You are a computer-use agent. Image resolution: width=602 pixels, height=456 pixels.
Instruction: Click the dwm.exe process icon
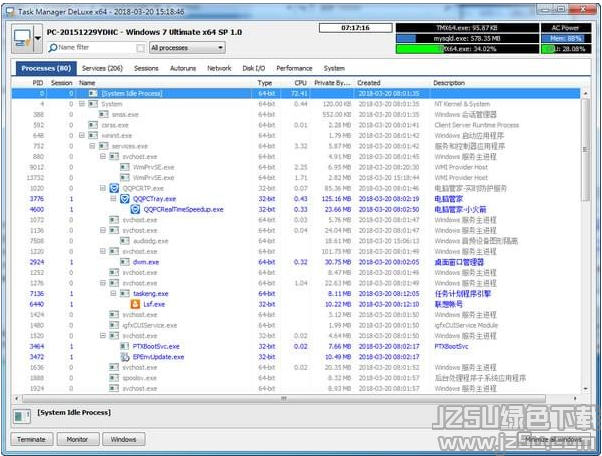tap(124, 262)
